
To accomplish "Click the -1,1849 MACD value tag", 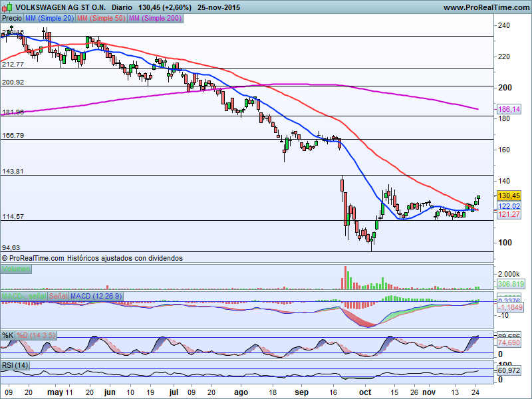I will [510, 307].
